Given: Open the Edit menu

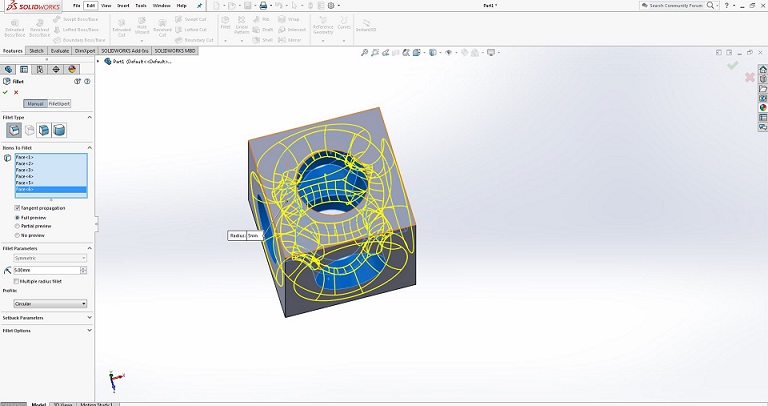Looking at the screenshot, I should coord(91,6).
